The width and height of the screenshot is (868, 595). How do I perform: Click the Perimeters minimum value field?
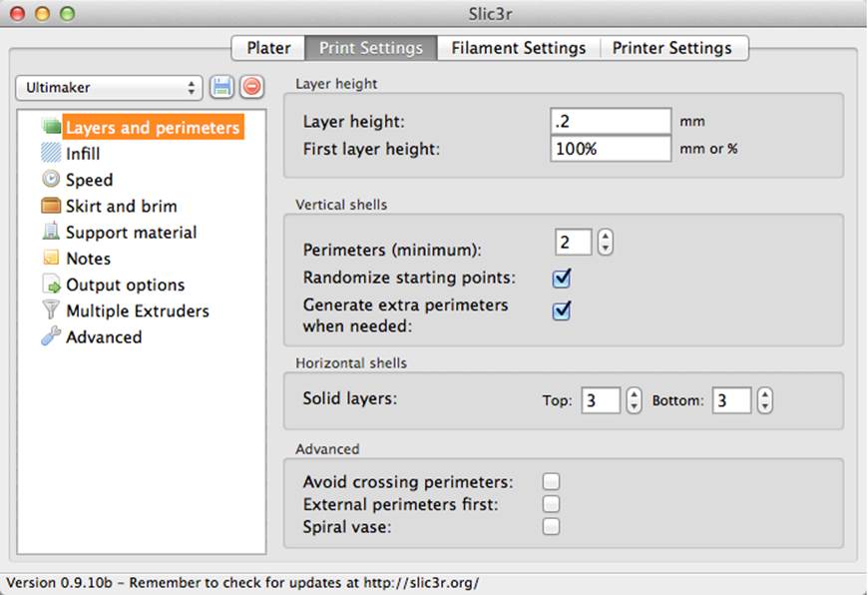[x=573, y=243]
